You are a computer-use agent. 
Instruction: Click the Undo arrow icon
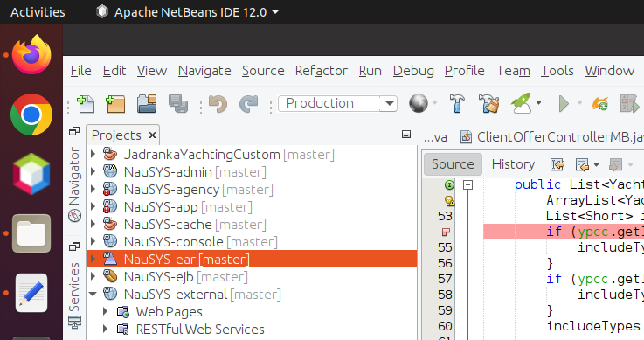(218, 103)
